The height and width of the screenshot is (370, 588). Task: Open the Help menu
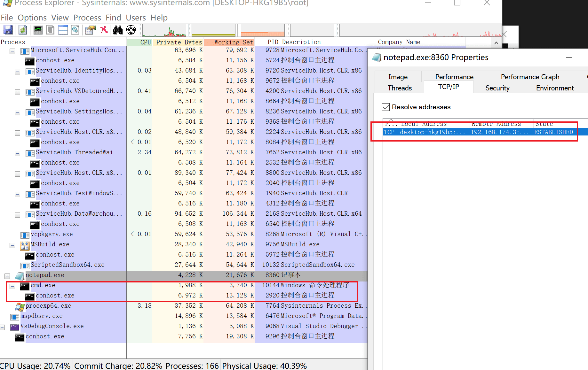point(159,18)
